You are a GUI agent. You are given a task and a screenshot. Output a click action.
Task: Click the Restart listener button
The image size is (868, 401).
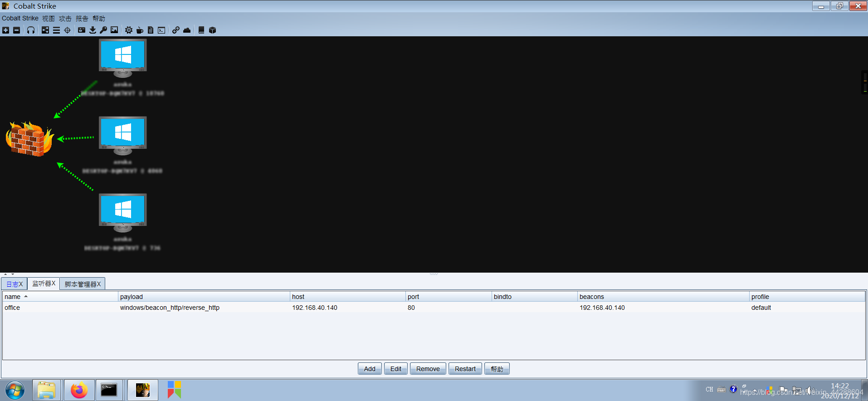click(465, 369)
